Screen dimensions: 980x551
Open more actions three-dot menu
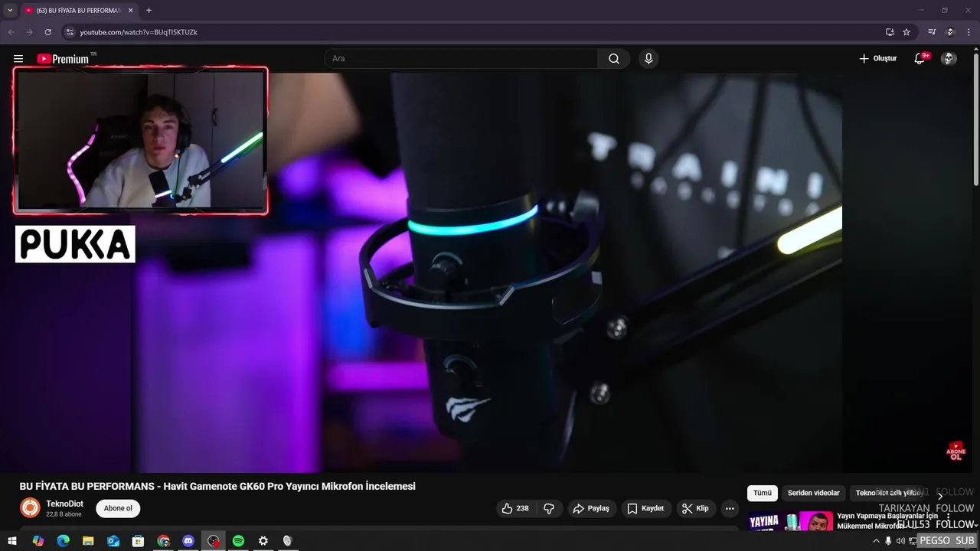[730, 508]
